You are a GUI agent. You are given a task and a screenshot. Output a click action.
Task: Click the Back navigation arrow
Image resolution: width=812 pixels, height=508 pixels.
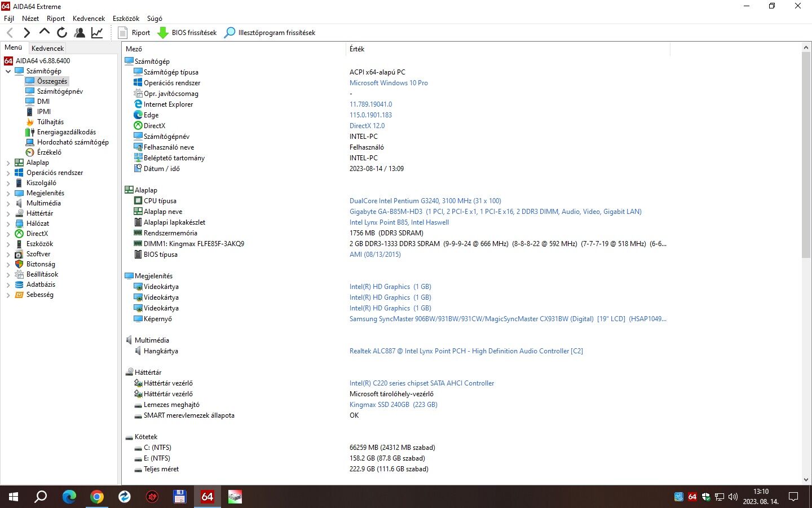pos(10,33)
